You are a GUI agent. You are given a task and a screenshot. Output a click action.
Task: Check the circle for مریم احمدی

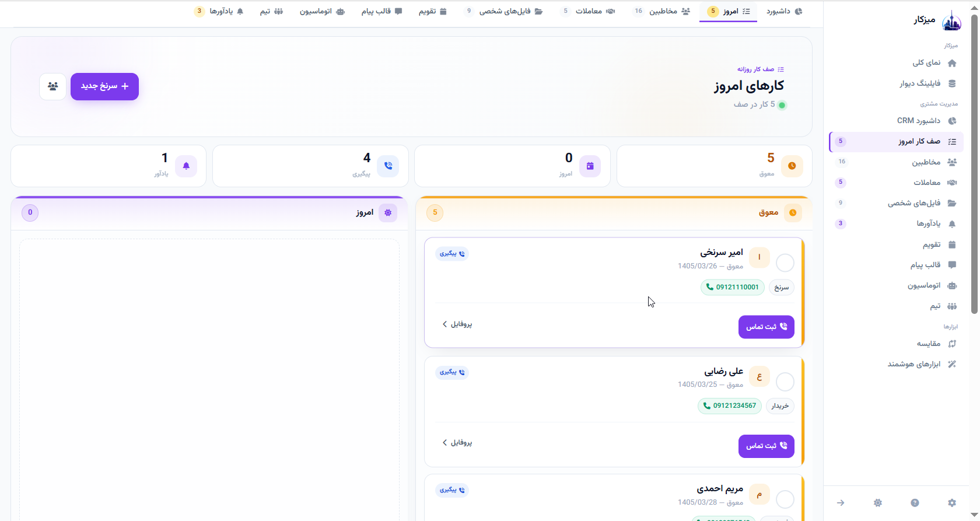click(785, 499)
